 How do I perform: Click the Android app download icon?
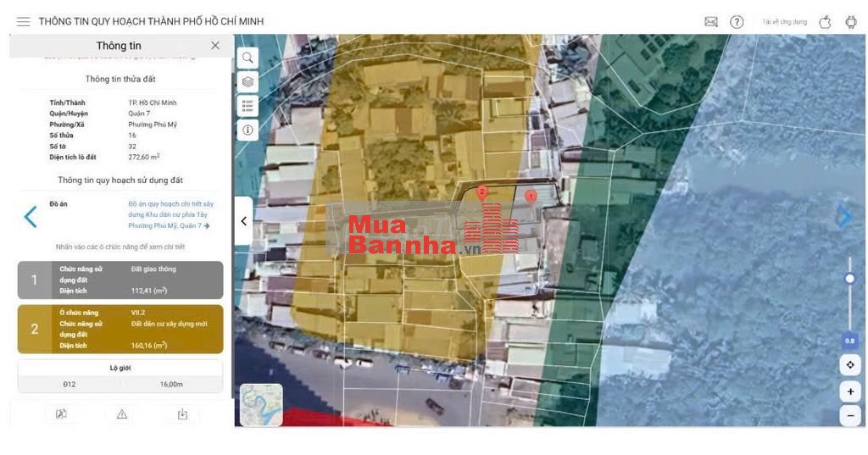click(851, 22)
